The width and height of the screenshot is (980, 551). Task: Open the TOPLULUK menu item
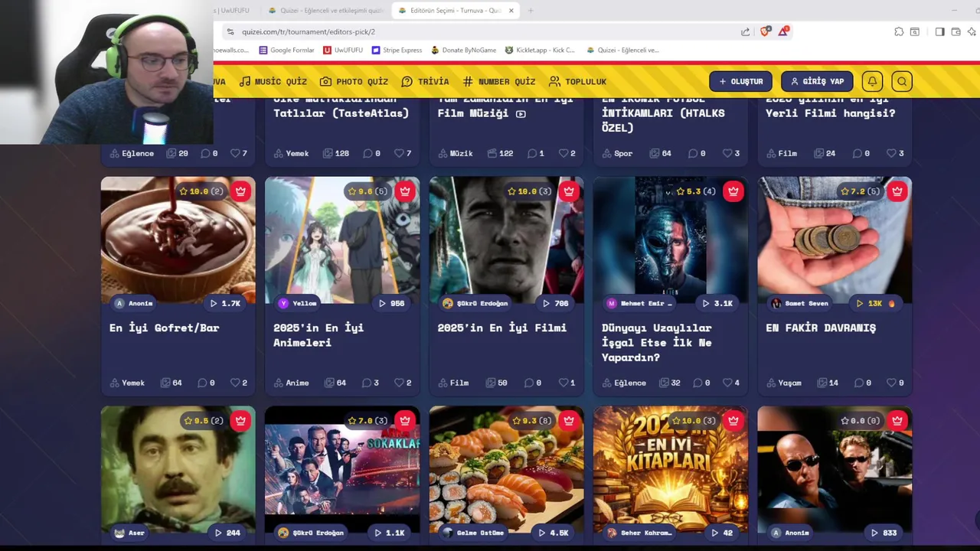pyautogui.click(x=577, y=81)
